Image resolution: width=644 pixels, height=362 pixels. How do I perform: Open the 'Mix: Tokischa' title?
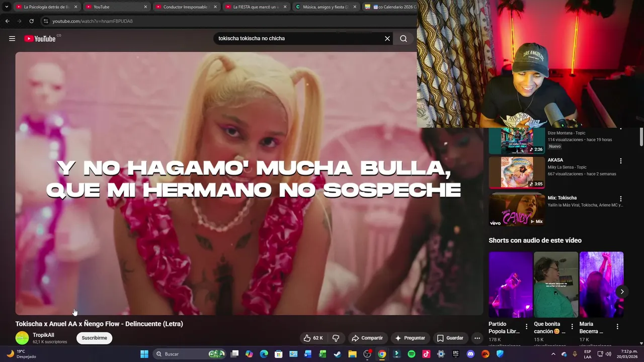click(x=562, y=198)
